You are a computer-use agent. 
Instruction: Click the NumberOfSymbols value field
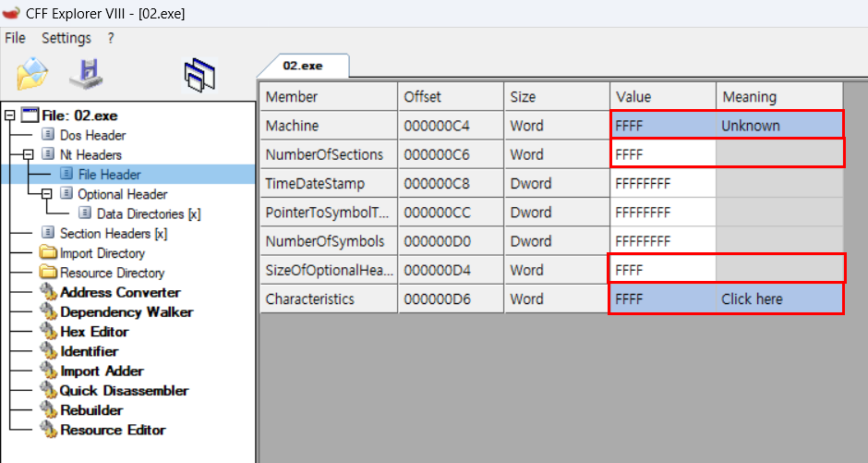click(x=663, y=241)
